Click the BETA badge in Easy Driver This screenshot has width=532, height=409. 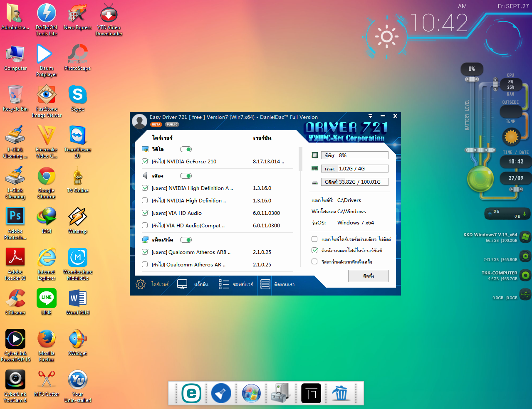point(156,124)
